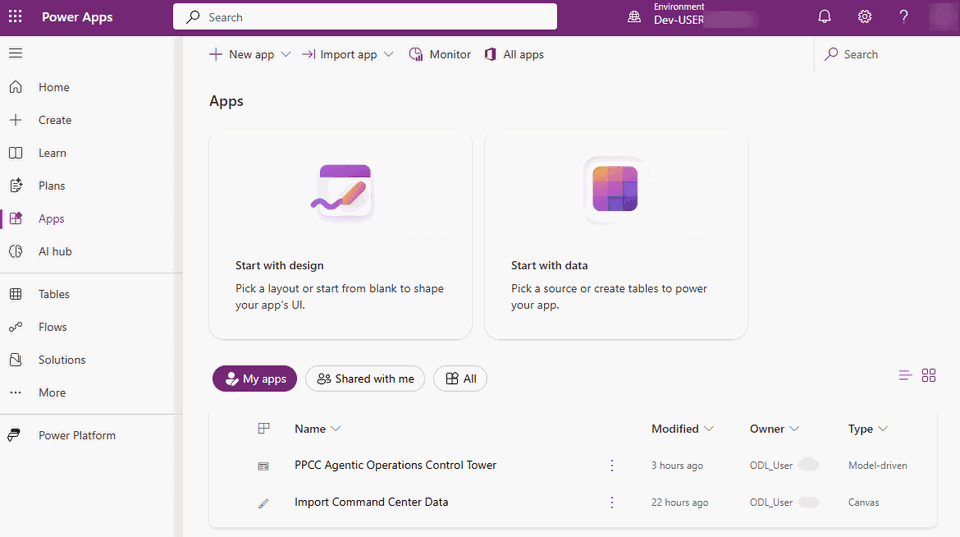This screenshot has width=960, height=537.
Task: Go to Home in sidebar
Action: pyautogui.click(x=53, y=87)
